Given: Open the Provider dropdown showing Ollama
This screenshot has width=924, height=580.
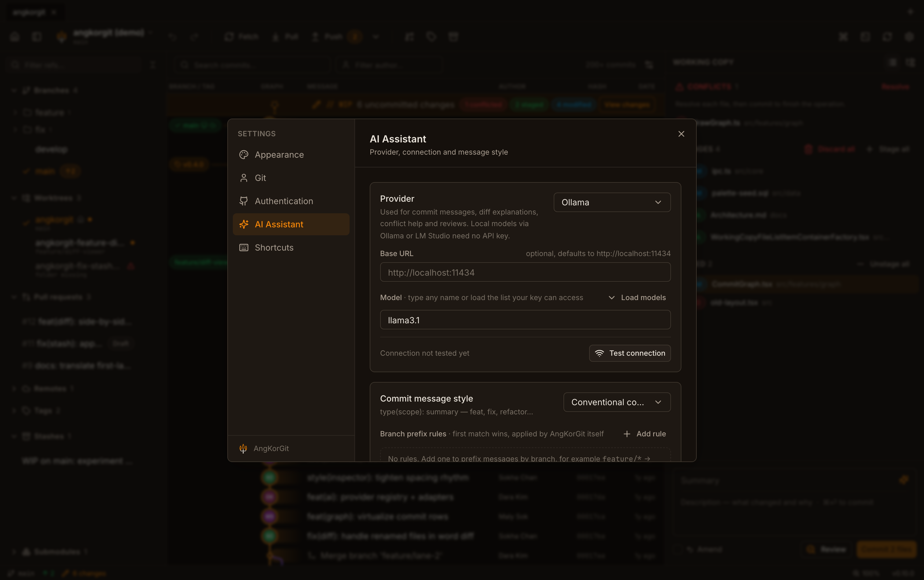Looking at the screenshot, I should (612, 202).
